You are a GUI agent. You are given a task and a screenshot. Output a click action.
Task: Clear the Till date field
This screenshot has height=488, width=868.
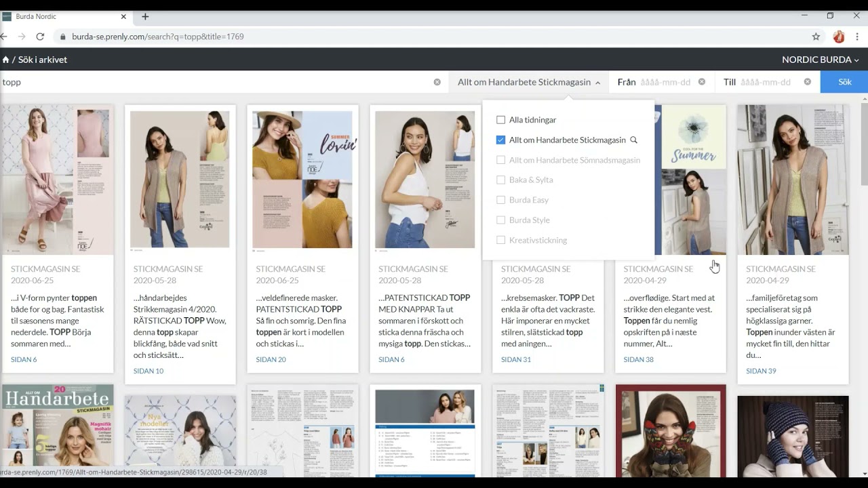point(808,82)
